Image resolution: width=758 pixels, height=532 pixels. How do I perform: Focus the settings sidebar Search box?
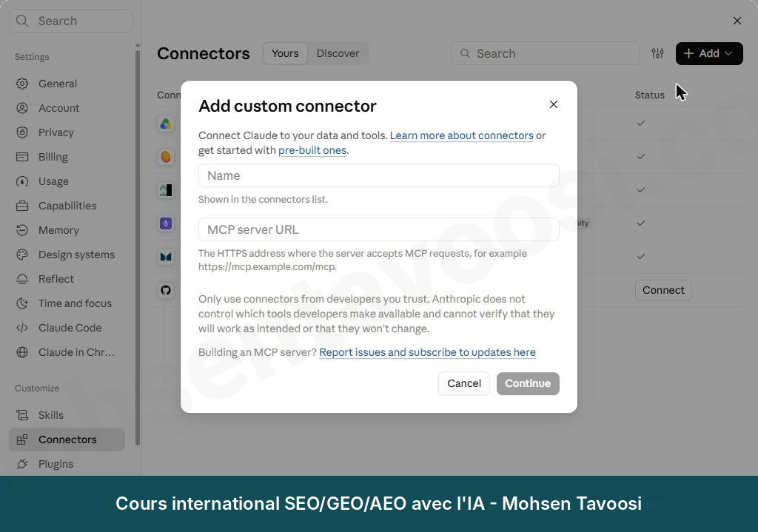tap(70, 21)
